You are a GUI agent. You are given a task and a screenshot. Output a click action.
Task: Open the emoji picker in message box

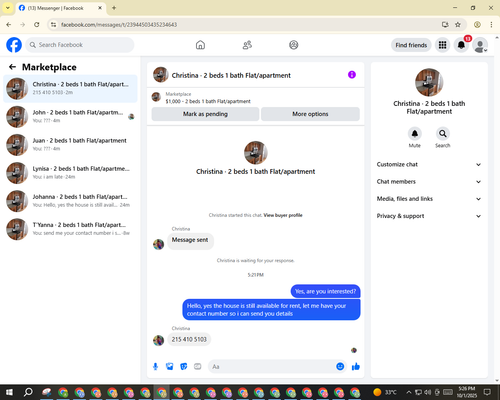pyautogui.click(x=340, y=367)
